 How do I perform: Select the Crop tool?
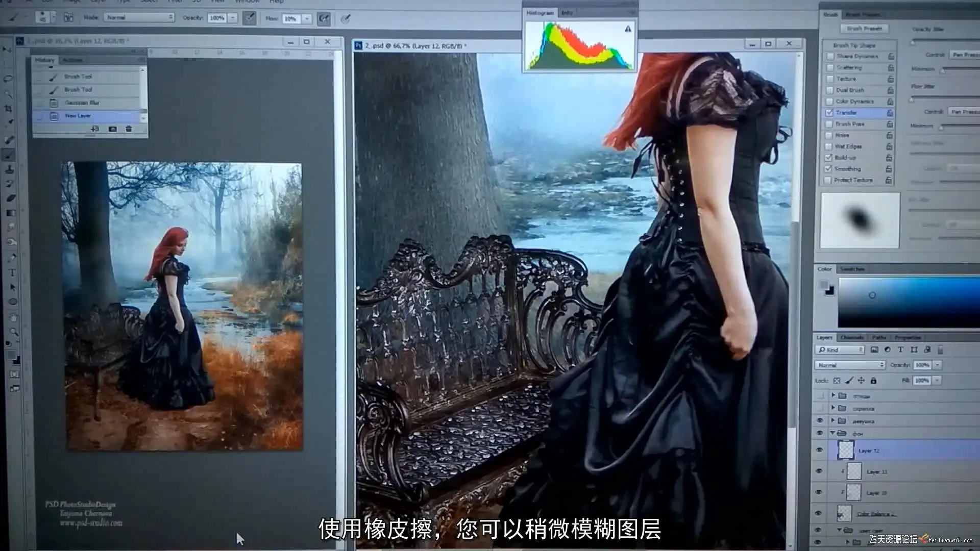8,109
